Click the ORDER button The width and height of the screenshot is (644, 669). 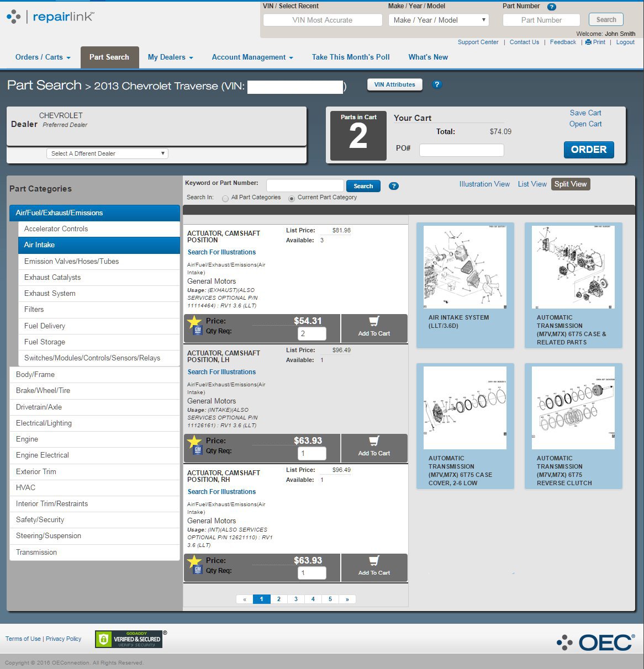[589, 150]
